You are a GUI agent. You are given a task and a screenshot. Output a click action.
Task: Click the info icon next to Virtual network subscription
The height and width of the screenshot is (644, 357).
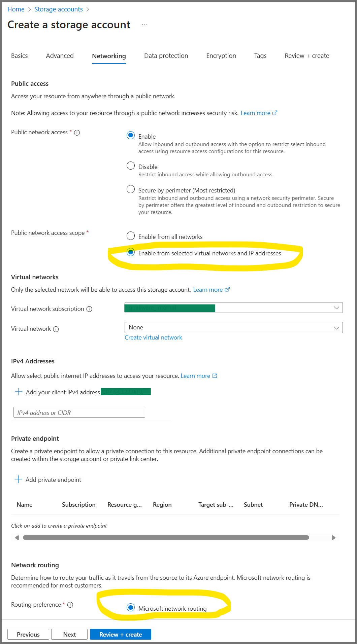89,309
